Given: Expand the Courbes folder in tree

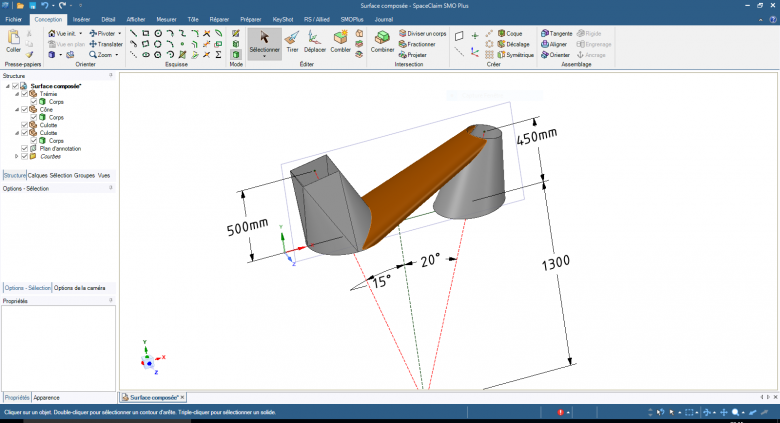Looking at the screenshot, I should click(16, 156).
